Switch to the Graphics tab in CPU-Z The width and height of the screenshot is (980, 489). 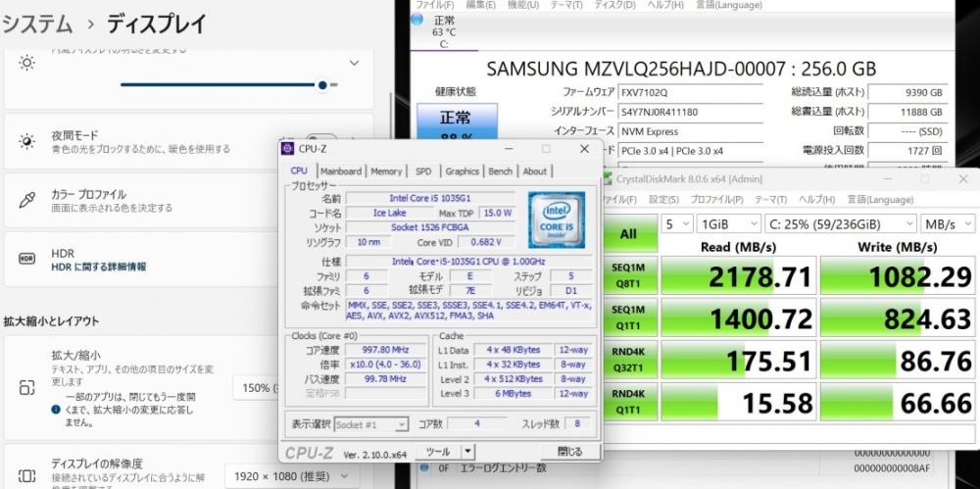pyautogui.click(x=463, y=171)
